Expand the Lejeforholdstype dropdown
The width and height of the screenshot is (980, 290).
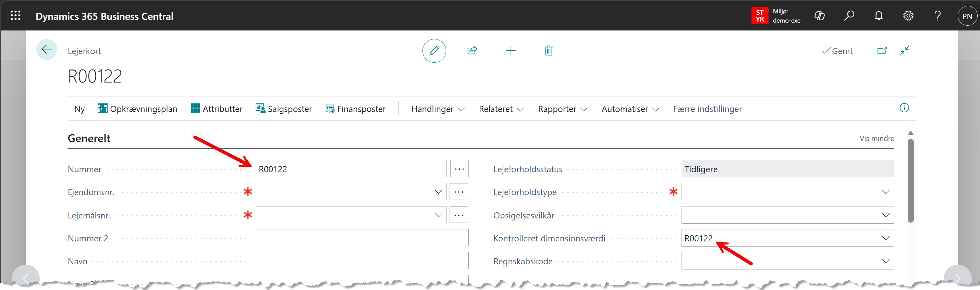(886, 192)
